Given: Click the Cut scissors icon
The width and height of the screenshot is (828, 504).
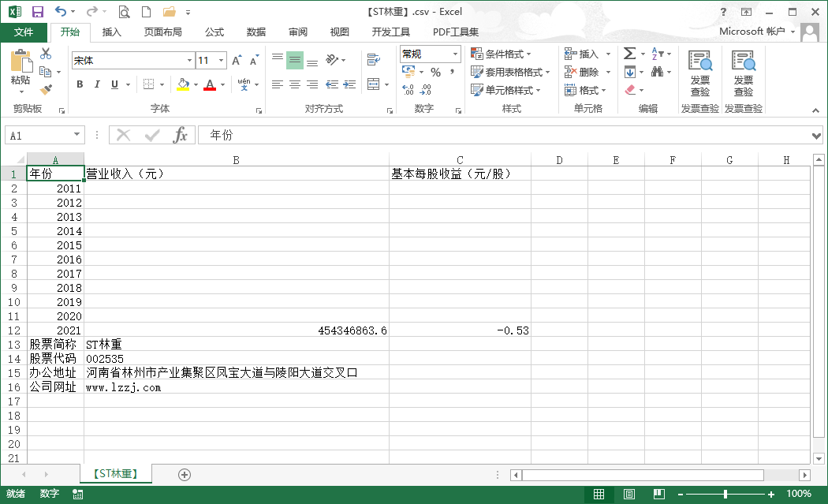Looking at the screenshot, I should coord(46,54).
